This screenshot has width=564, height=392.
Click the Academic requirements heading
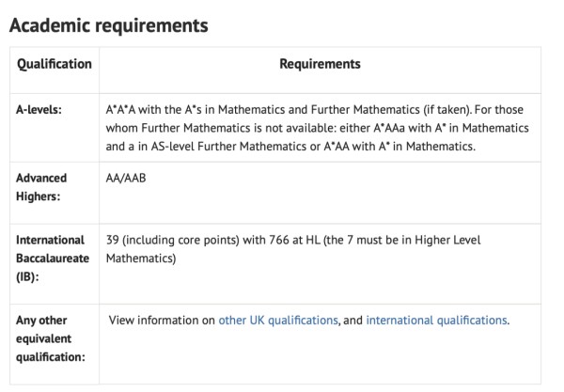point(109,25)
